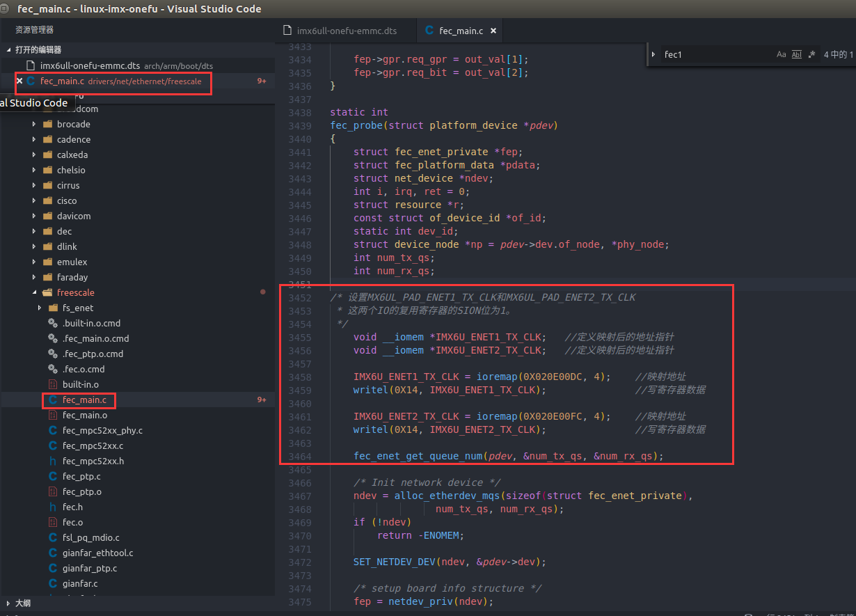Screen dimensions: 856x616
Task: Close the fec_main.c entry in open editors
Action: [19, 81]
